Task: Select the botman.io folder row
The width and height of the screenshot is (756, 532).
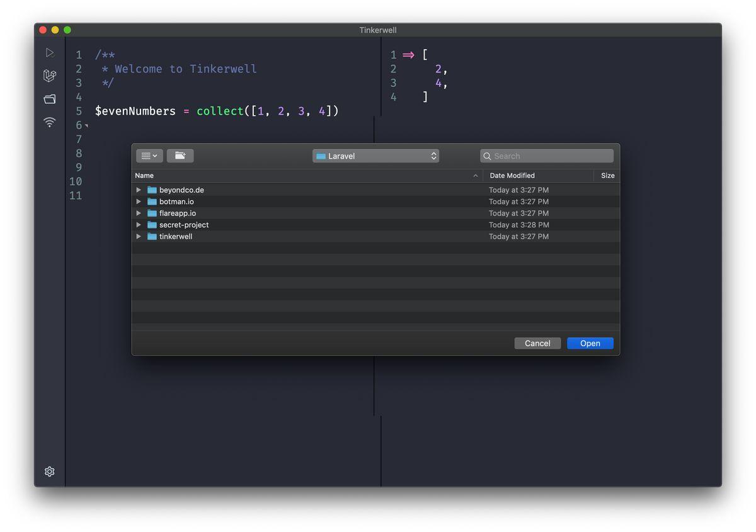Action: [x=375, y=201]
